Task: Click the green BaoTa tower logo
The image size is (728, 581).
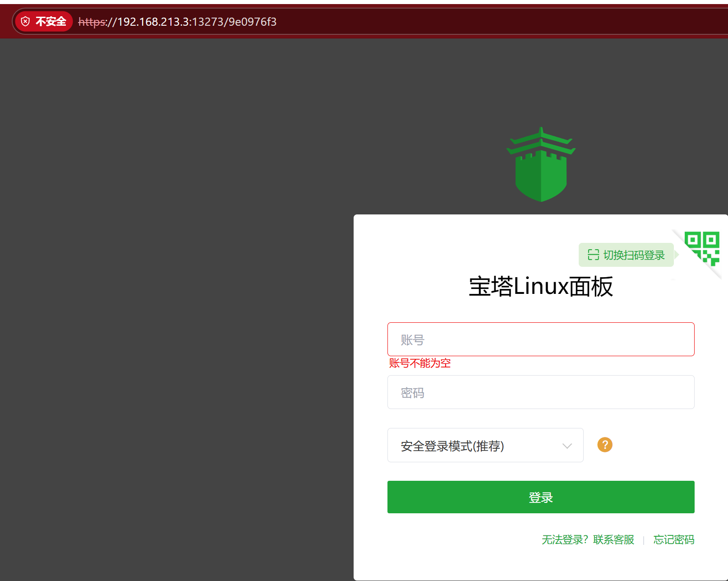Action: [541, 165]
